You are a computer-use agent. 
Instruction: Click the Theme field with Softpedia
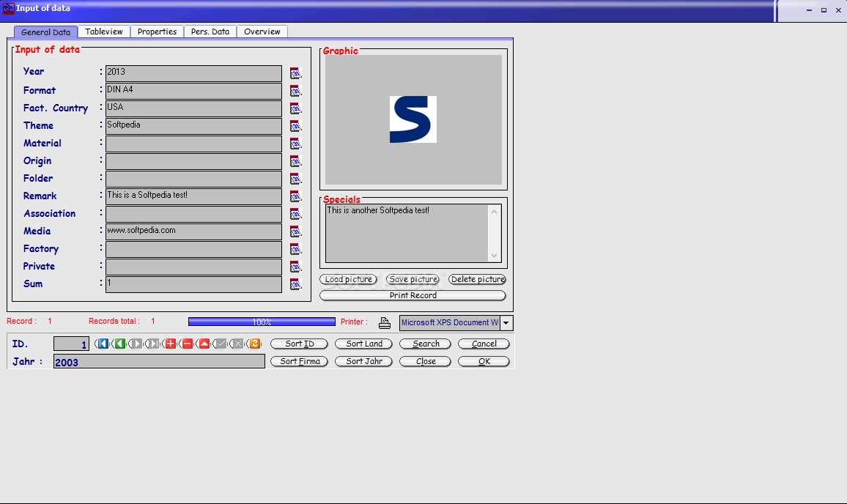pyautogui.click(x=193, y=126)
